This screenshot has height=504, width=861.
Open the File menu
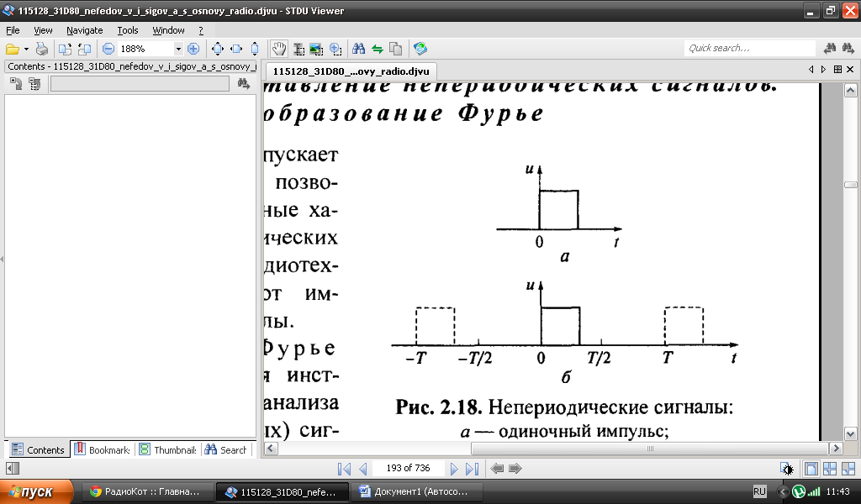(x=13, y=30)
